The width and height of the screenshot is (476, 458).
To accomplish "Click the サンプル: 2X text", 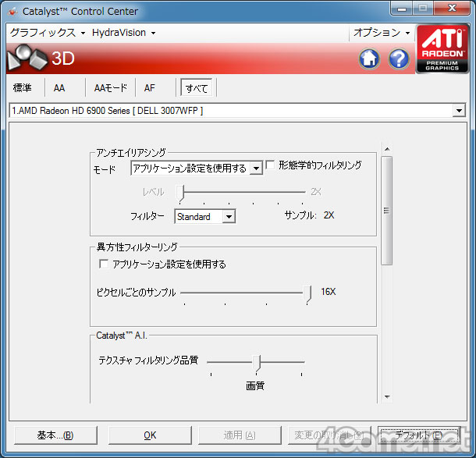I will 309,215.
